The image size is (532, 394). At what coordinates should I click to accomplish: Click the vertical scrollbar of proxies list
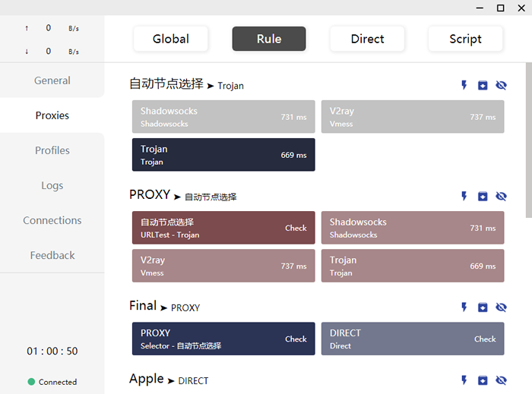[529, 140]
